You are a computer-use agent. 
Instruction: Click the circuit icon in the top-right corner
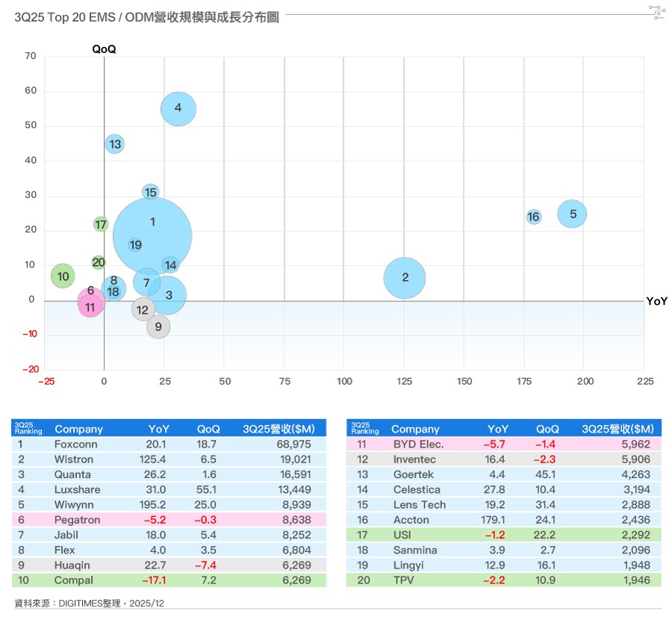point(656,11)
